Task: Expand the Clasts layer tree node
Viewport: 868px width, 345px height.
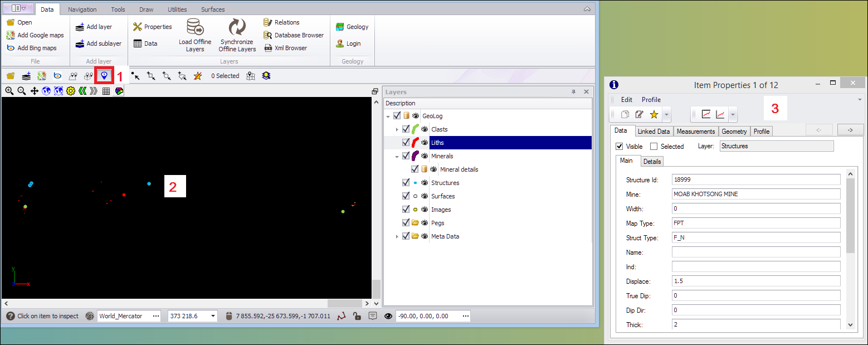Action: (397, 129)
